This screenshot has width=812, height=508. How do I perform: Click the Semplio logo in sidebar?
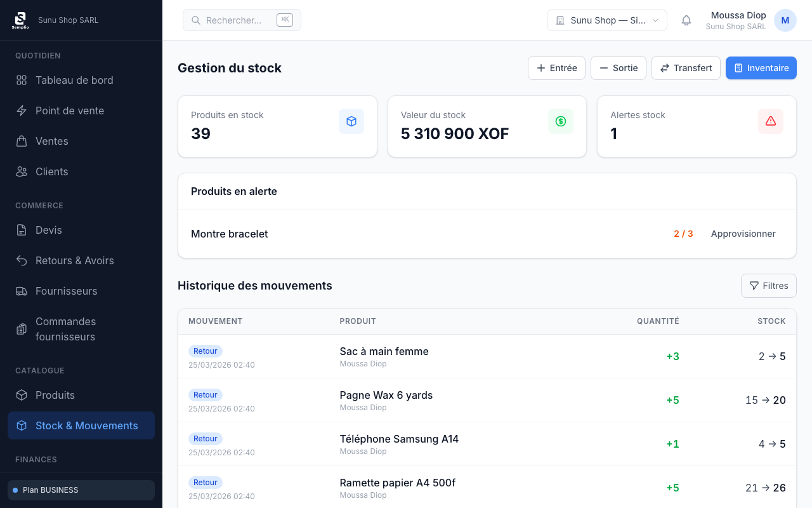pyautogui.click(x=20, y=20)
